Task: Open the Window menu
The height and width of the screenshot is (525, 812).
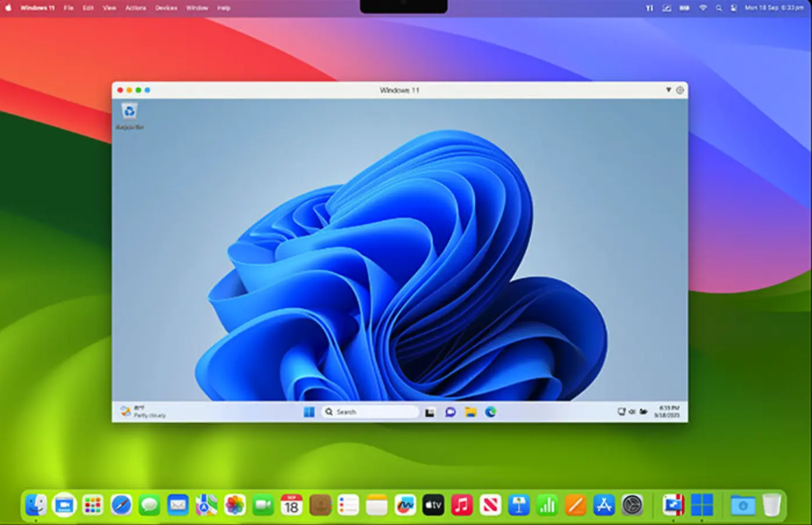Action: click(197, 8)
